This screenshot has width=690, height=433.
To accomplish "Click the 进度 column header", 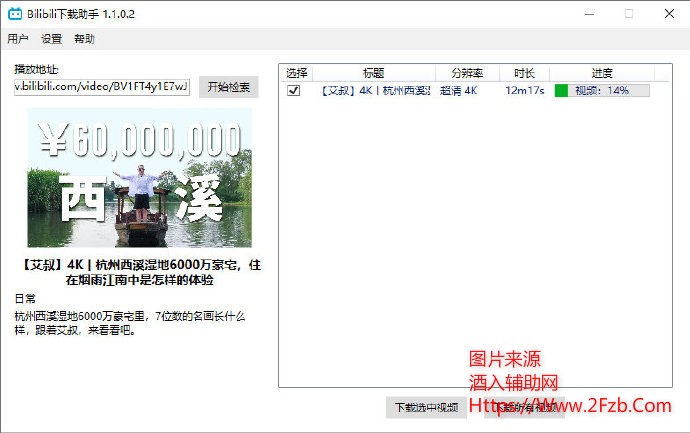I will 602,73.
